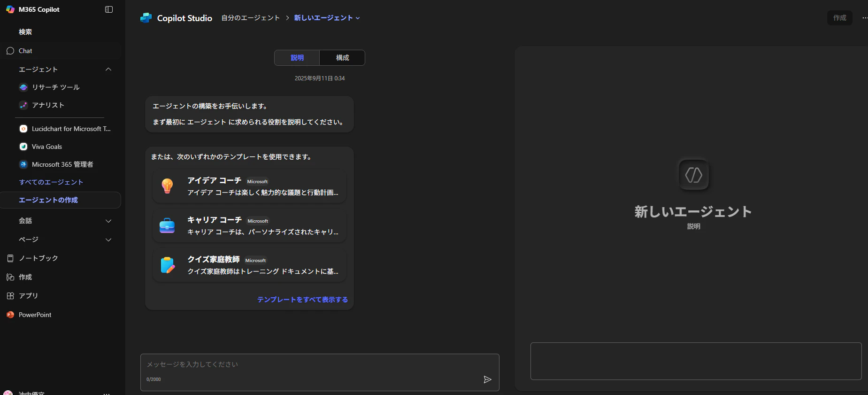868x395 pixels.
Task: Expand the 会話 section
Action: point(108,221)
